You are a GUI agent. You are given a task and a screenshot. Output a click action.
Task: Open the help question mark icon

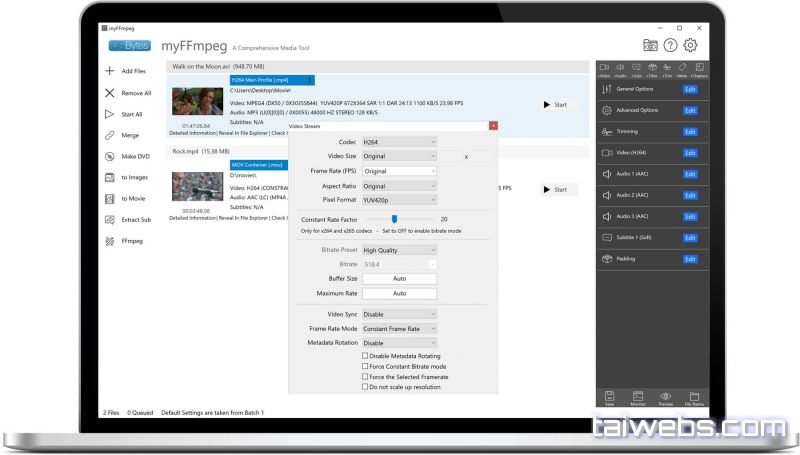pos(670,45)
